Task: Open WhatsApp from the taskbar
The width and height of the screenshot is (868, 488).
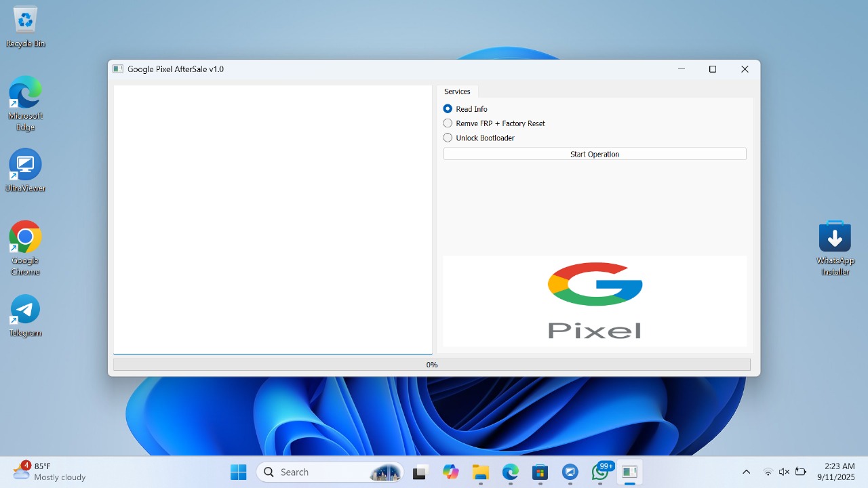Action: pyautogui.click(x=600, y=472)
